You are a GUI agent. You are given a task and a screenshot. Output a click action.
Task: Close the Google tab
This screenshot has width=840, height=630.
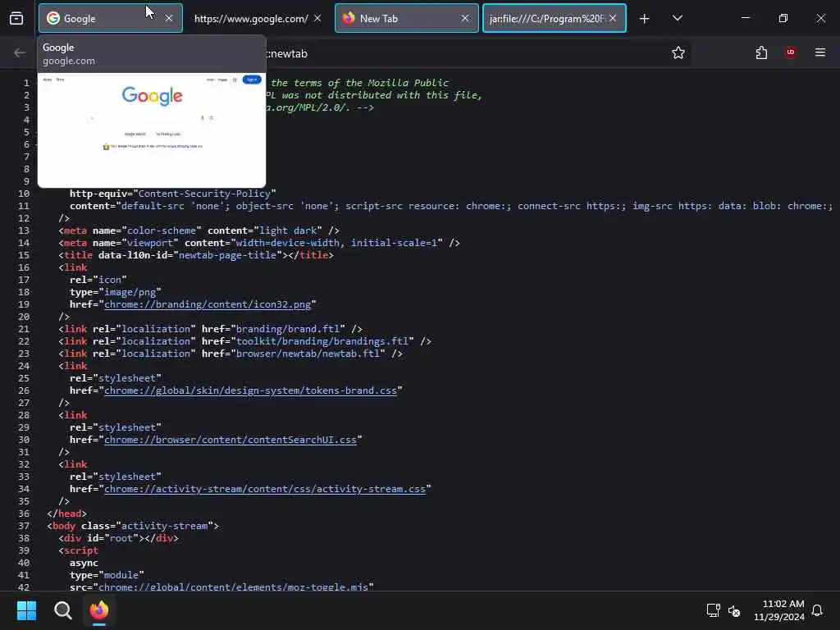coord(169,18)
